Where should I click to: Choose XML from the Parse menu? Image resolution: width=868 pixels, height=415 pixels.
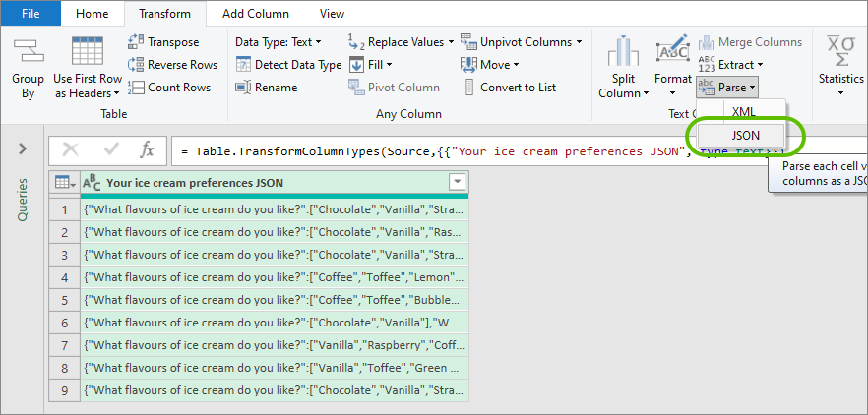coord(743,112)
